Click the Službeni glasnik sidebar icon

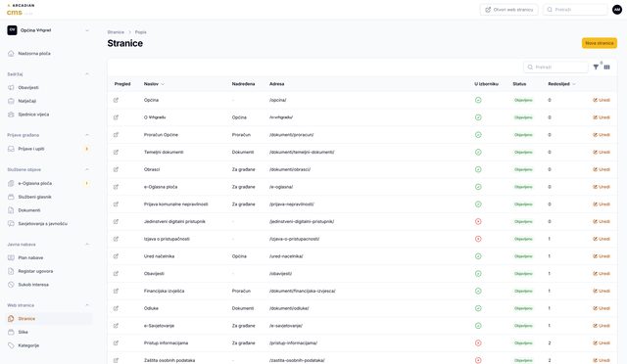(11, 197)
